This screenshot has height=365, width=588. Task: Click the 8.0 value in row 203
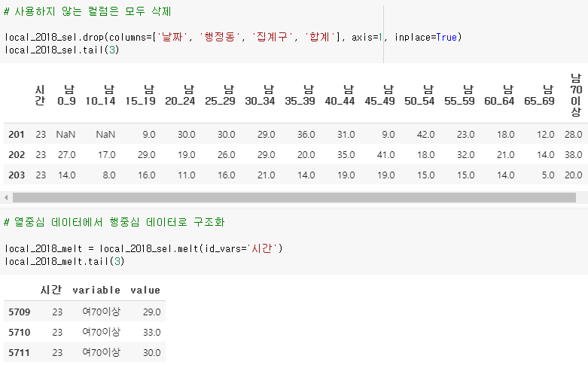tap(109, 175)
